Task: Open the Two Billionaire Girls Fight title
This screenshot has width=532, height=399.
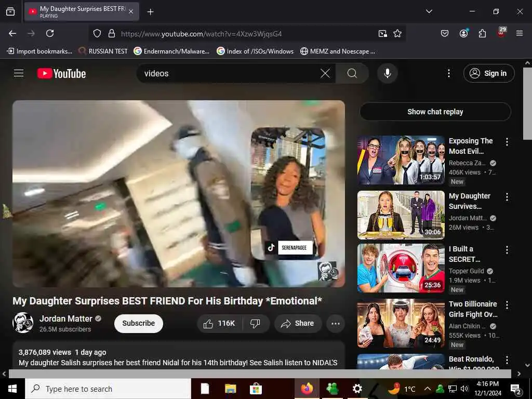Action: click(x=473, y=309)
